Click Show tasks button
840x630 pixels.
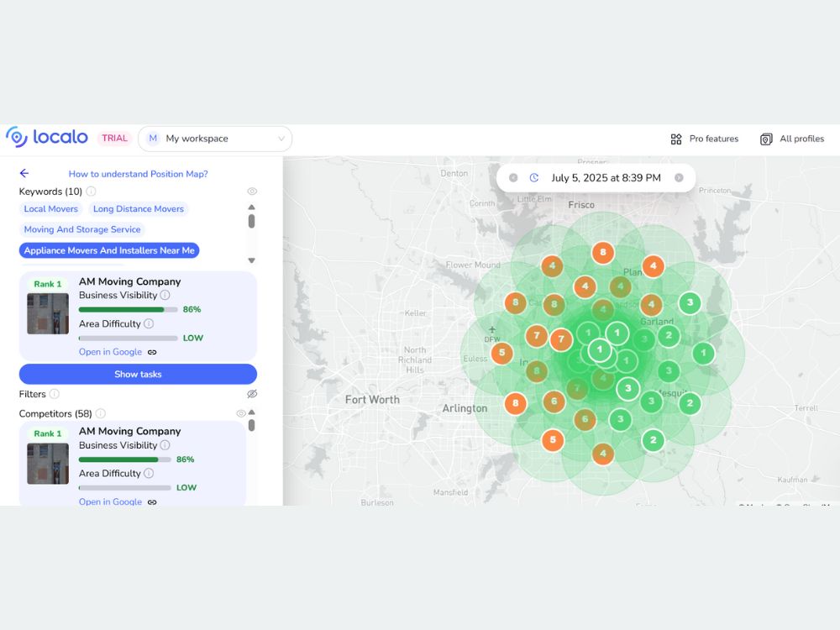(x=138, y=374)
